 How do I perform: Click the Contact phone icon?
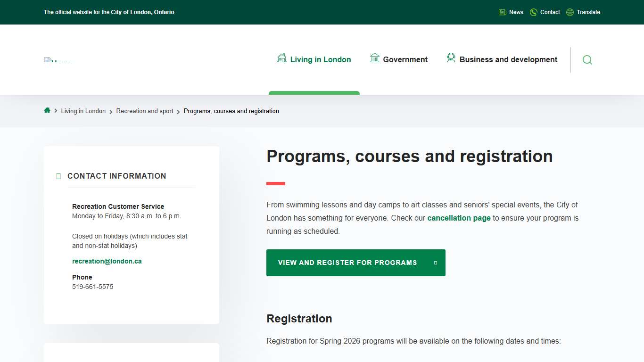[x=533, y=12]
